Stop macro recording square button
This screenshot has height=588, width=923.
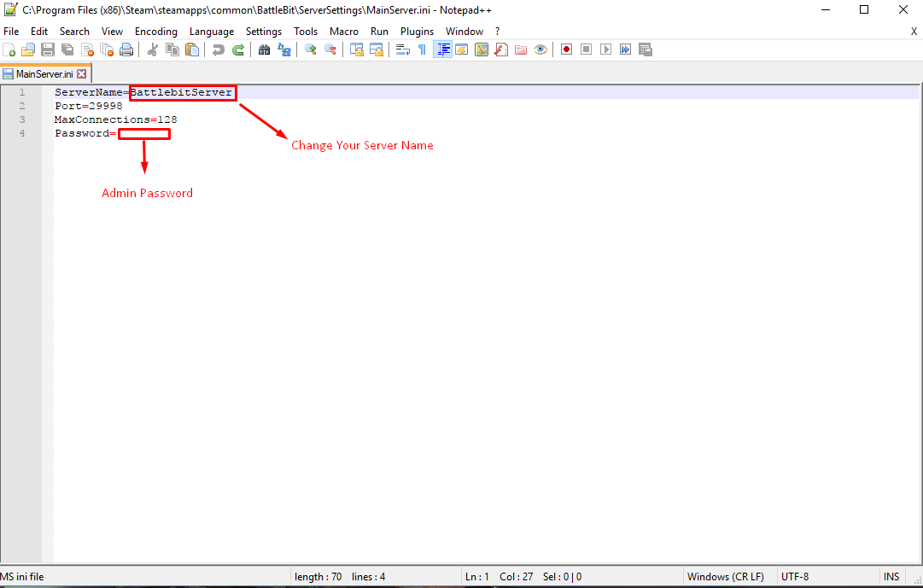587,49
